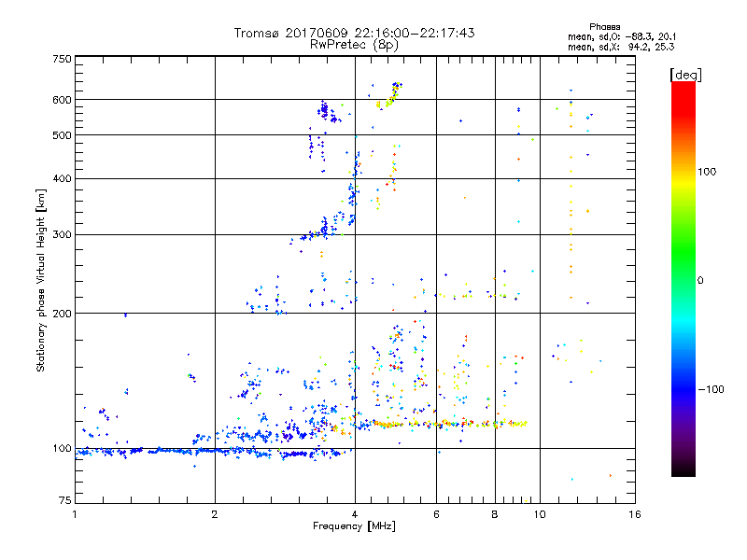Click the 16 tick on the frequency axis
Viewport: 747px width, 560px height.
pyautogui.click(x=634, y=514)
